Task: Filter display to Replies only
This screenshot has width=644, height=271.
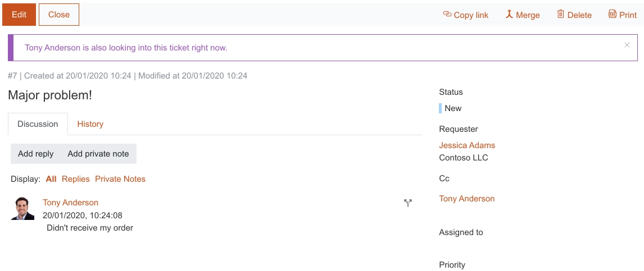Action: [75, 179]
